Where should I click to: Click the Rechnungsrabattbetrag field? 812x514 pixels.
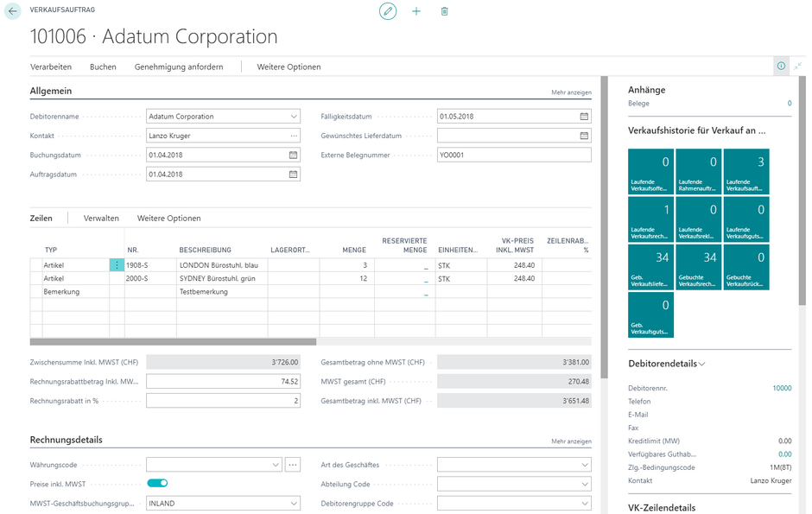coord(223,382)
